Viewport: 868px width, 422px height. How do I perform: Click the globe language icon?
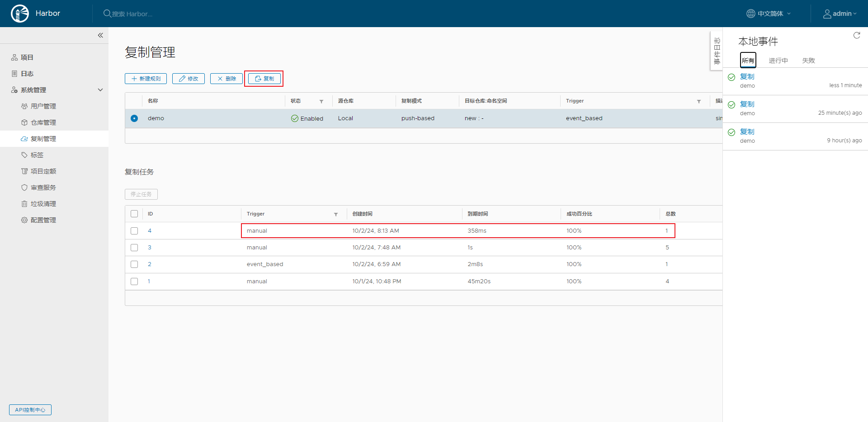[750, 14]
